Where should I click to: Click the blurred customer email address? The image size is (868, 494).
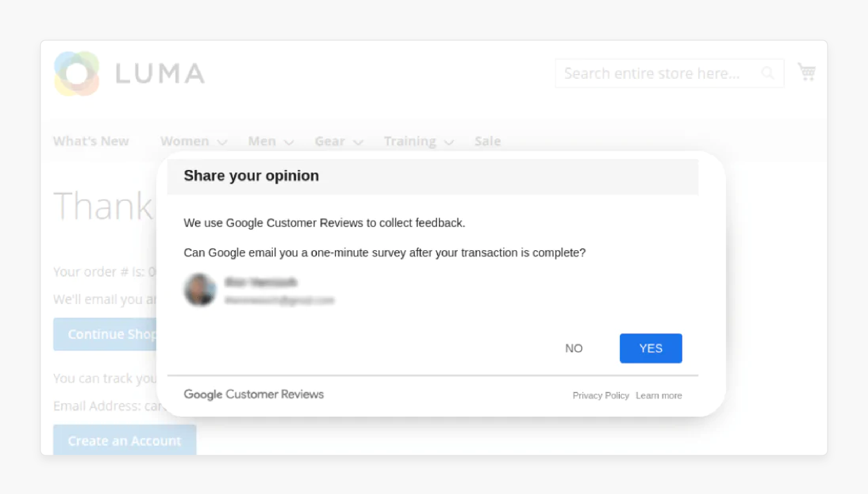coord(280,300)
